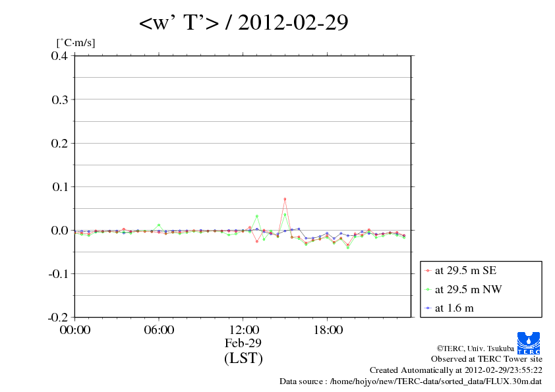Click the '00:00' x-axis label
The image size is (555, 392).
click(x=75, y=329)
